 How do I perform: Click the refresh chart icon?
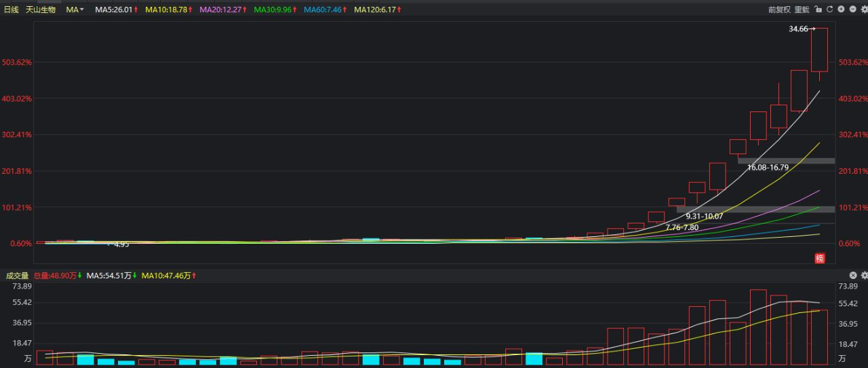(829, 9)
